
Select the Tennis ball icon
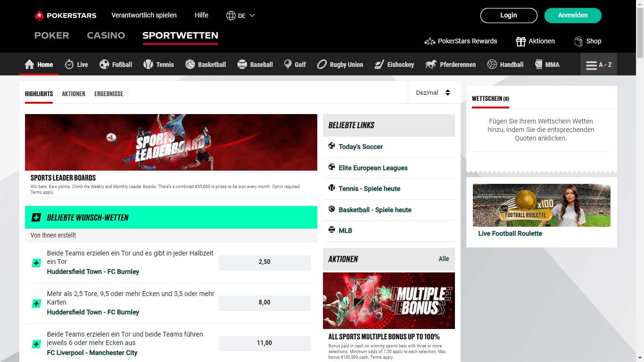[148, 64]
